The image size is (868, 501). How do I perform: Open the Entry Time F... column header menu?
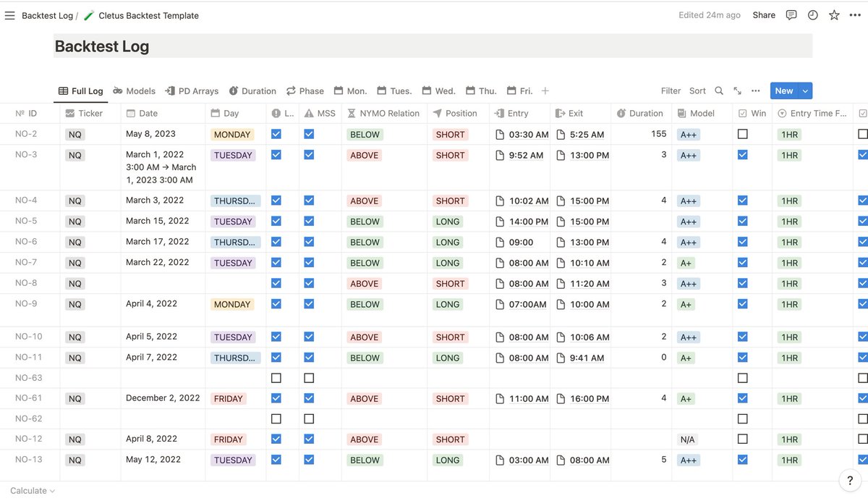point(812,113)
